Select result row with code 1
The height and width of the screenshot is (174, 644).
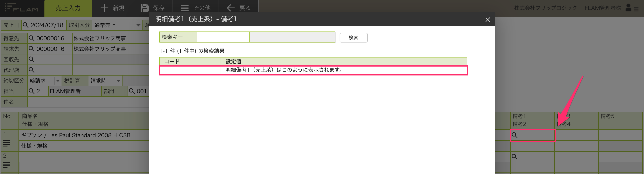[x=313, y=70]
